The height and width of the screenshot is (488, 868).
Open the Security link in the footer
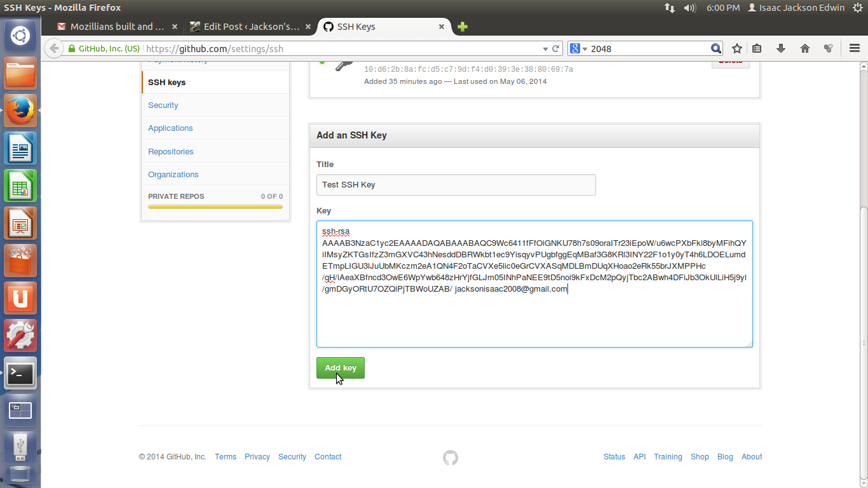click(x=292, y=457)
